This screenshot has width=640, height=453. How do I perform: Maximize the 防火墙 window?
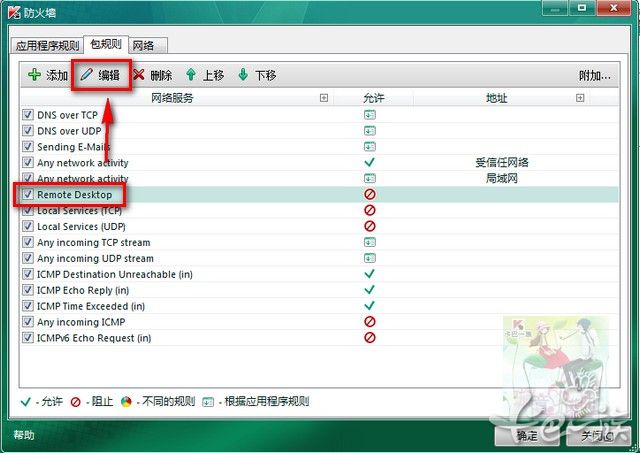coord(582,8)
